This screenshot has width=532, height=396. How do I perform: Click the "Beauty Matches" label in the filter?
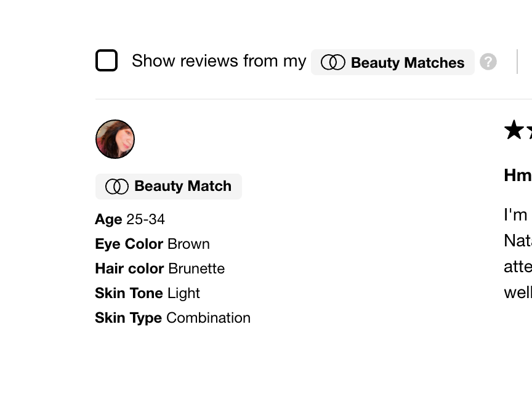[x=407, y=63]
